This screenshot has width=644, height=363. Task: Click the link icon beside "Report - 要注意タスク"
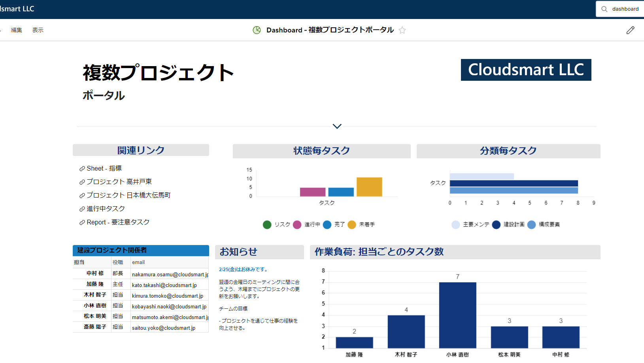(81, 222)
